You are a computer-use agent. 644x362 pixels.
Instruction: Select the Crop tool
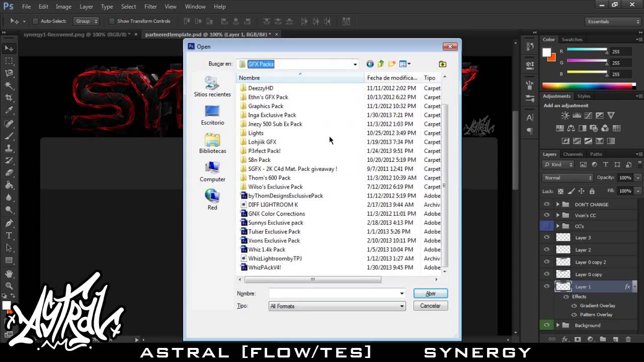[x=9, y=98]
